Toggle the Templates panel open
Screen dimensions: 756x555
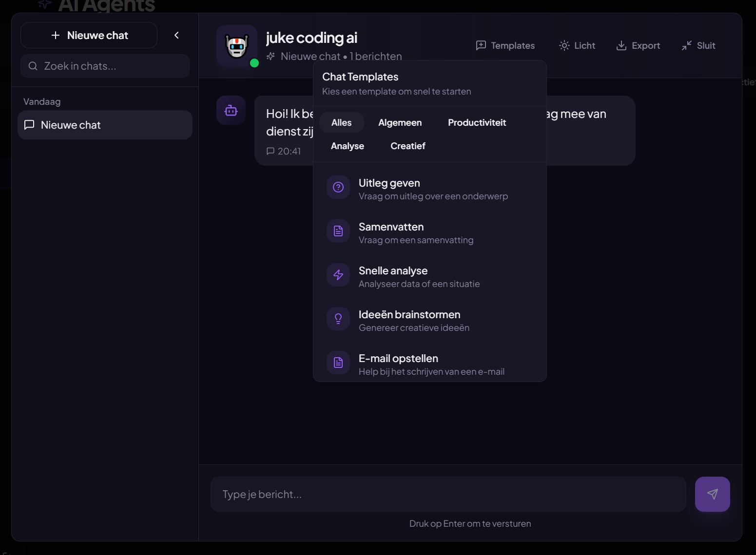tap(505, 45)
